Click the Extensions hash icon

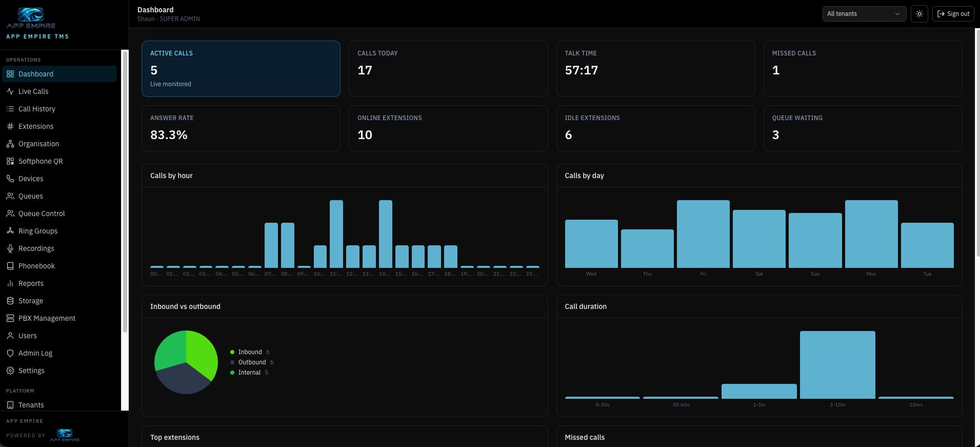click(x=10, y=126)
